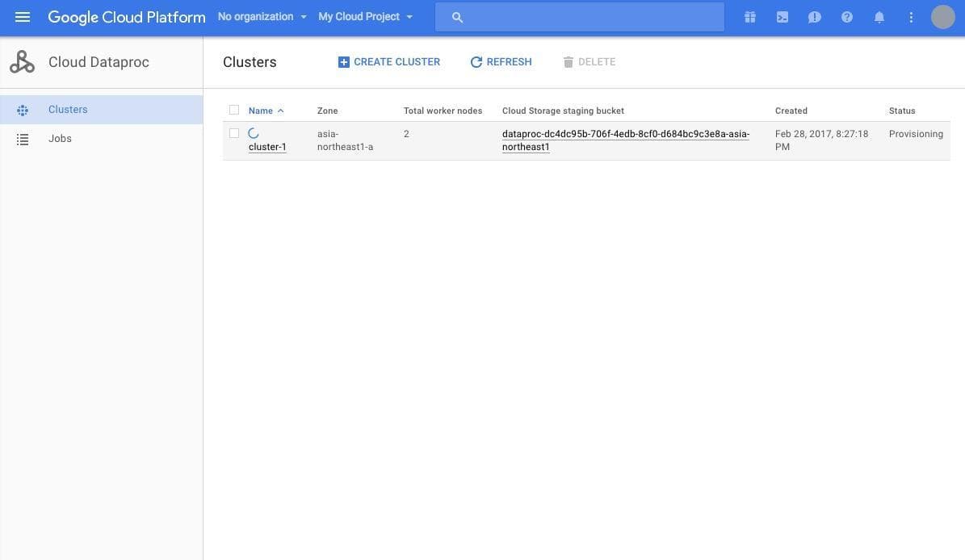965x560 pixels.
Task: Expand the My Cloud Project dropdown
Action: 366,17
